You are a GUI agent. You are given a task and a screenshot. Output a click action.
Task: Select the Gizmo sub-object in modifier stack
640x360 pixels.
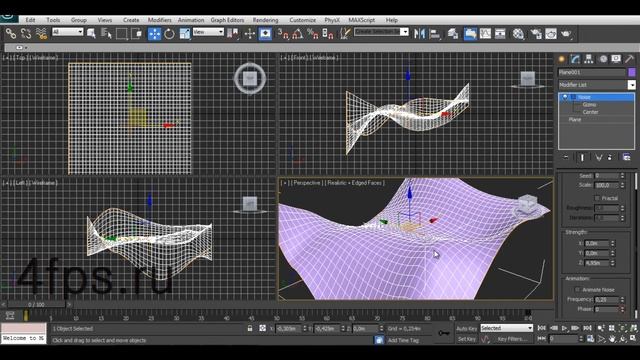[x=589, y=105]
